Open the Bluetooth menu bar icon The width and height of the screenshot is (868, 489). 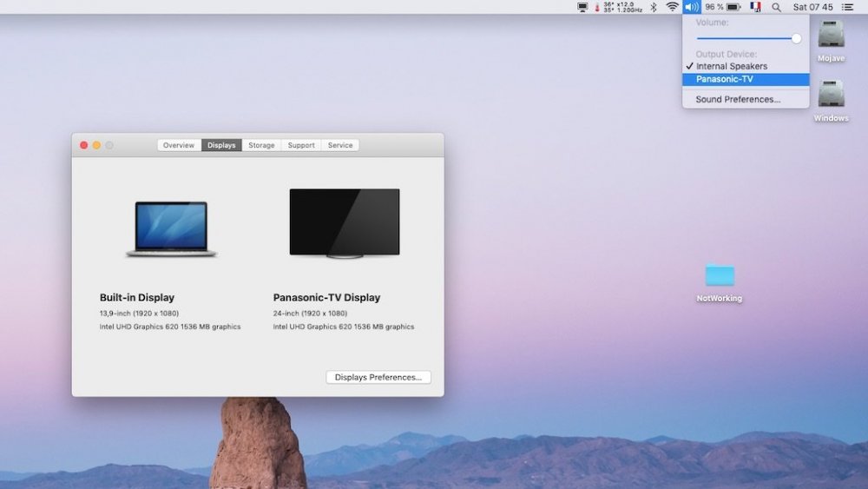[x=654, y=7]
